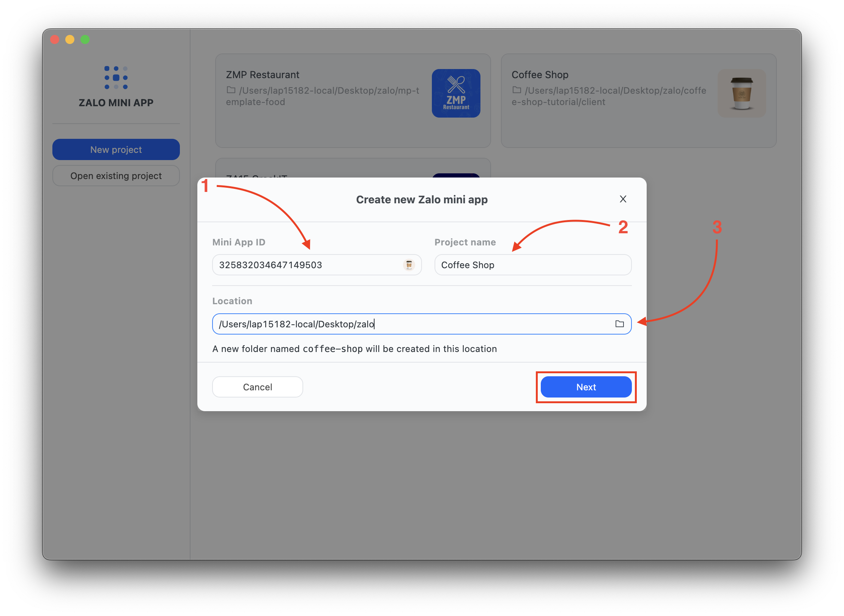Click the Mini App ID input field
This screenshot has height=616, width=844.
317,265
